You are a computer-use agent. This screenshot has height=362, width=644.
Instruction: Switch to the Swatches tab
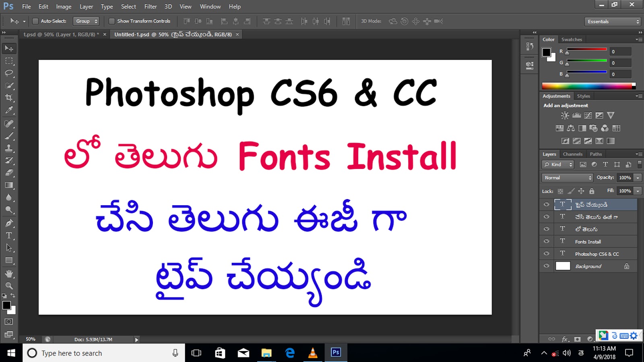[x=572, y=39]
